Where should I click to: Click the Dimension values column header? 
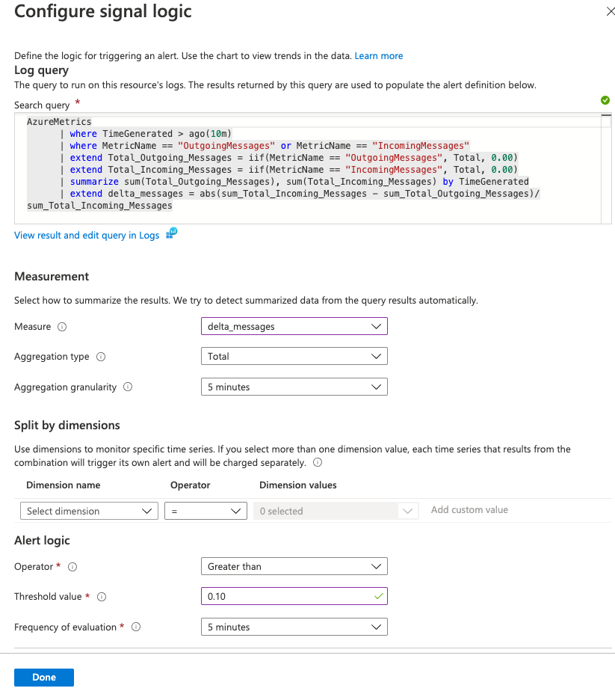(298, 485)
